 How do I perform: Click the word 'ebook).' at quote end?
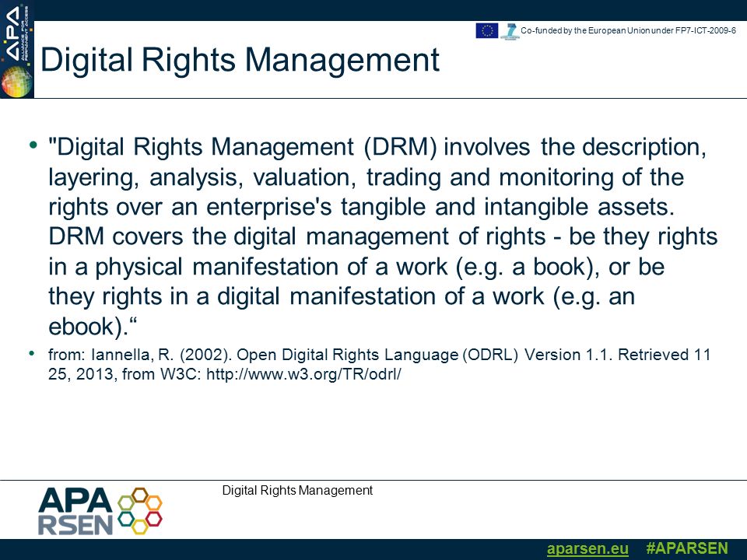(89, 327)
